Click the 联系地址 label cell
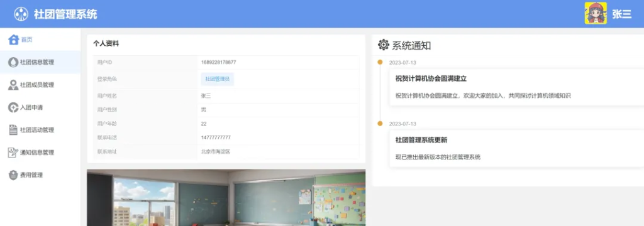Viewport: 644px width, 226px height. point(145,152)
